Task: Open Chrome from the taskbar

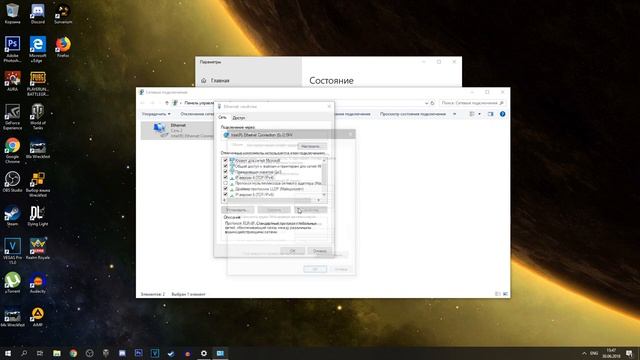Action: pos(73,353)
